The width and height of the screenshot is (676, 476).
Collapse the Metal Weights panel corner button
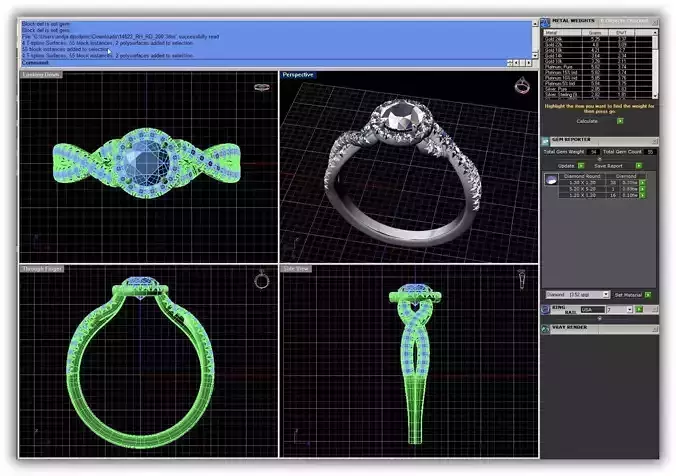tap(655, 22)
